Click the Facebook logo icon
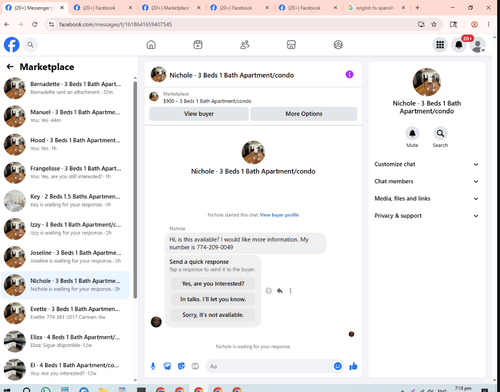500x392 pixels. pyautogui.click(x=12, y=45)
